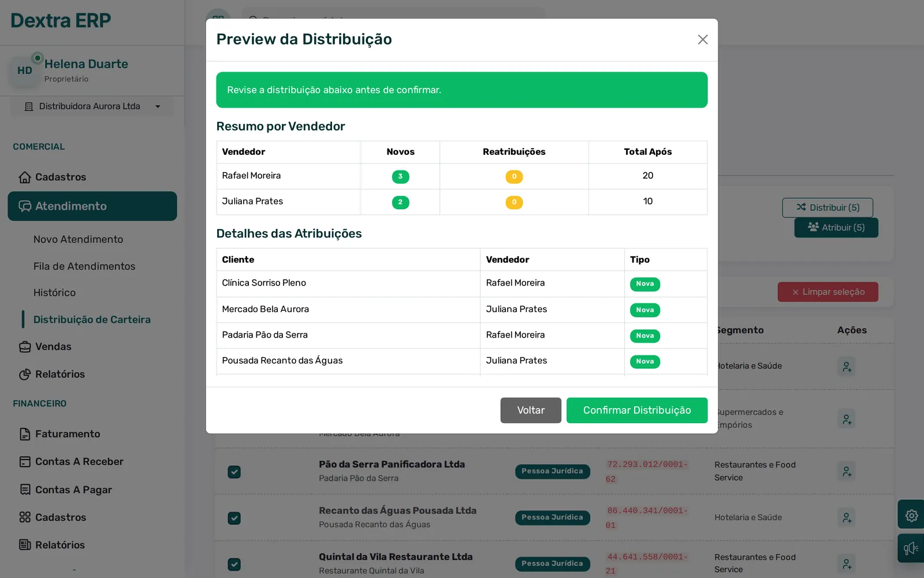
Task: Open the Vendas section icon
Action: (x=25, y=347)
